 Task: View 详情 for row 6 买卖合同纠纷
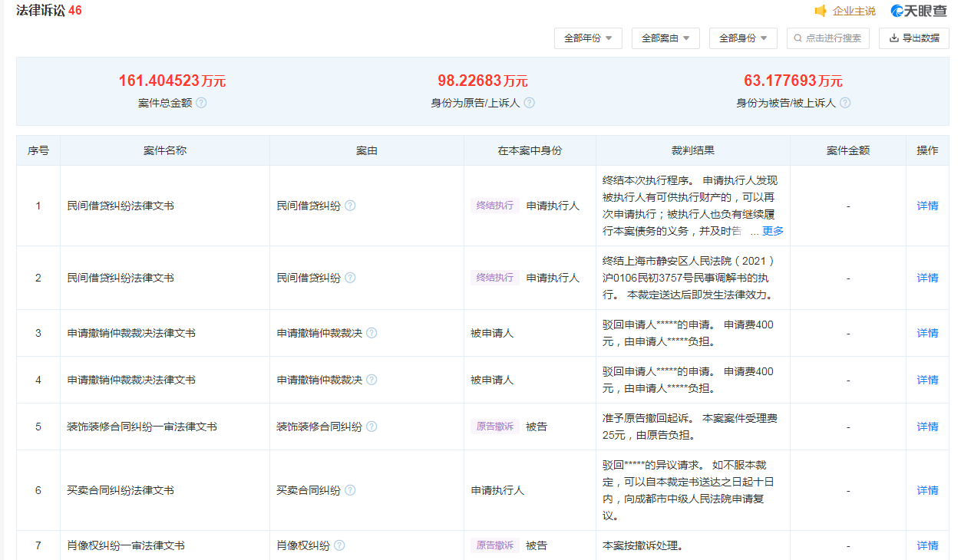pos(927,490)
